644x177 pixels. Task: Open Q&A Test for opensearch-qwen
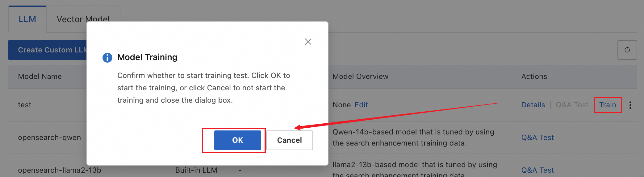tap(537, 138)
